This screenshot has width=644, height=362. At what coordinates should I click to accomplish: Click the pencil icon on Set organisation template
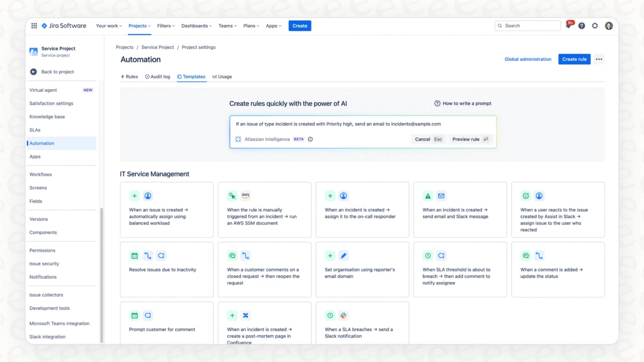click(343, 256)
